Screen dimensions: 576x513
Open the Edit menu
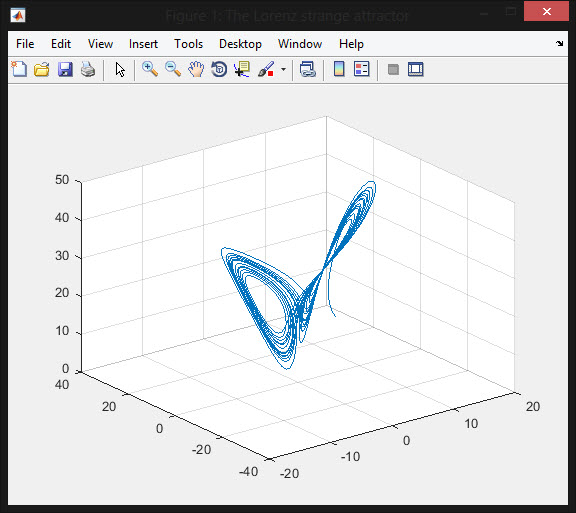click(61, 44)
